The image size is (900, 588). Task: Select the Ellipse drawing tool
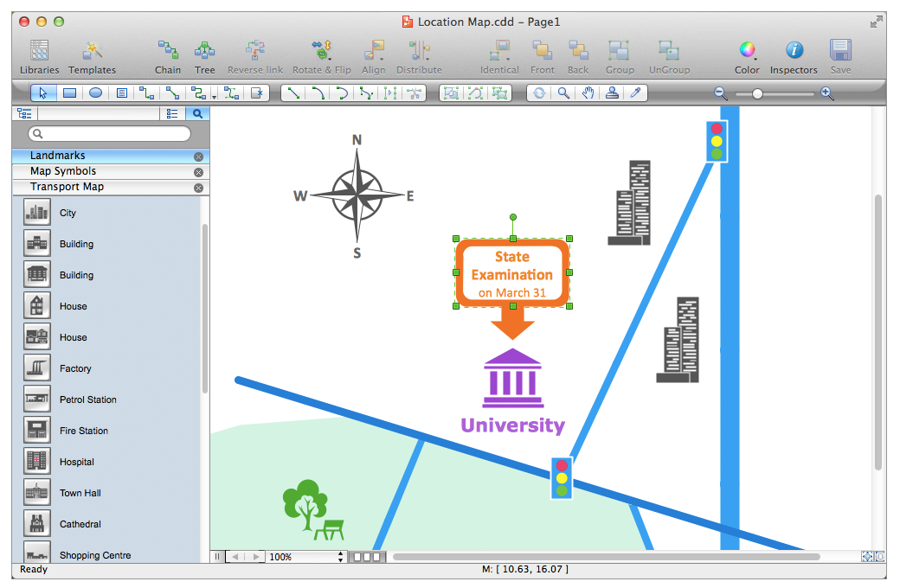click(96, 93)
